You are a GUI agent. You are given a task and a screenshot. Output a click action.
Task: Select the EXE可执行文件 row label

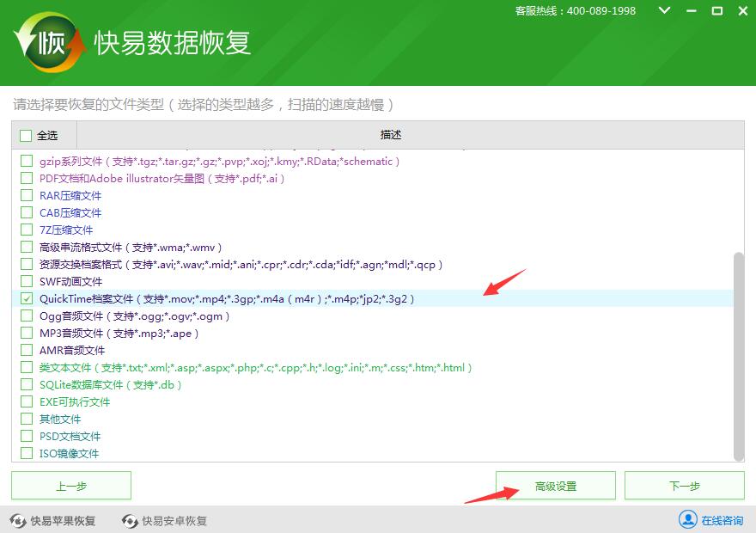pos(75,401)
